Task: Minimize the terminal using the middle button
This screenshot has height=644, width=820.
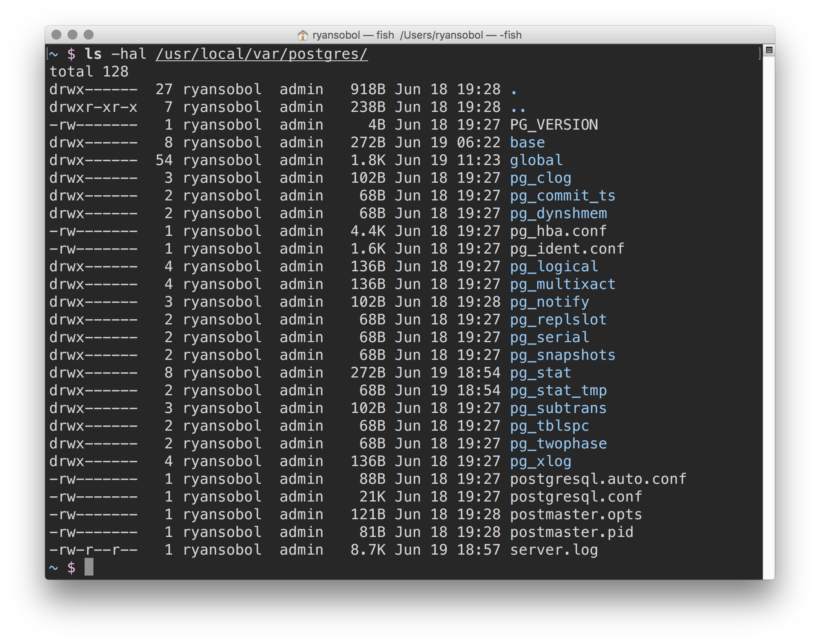Action: point(72,35)
